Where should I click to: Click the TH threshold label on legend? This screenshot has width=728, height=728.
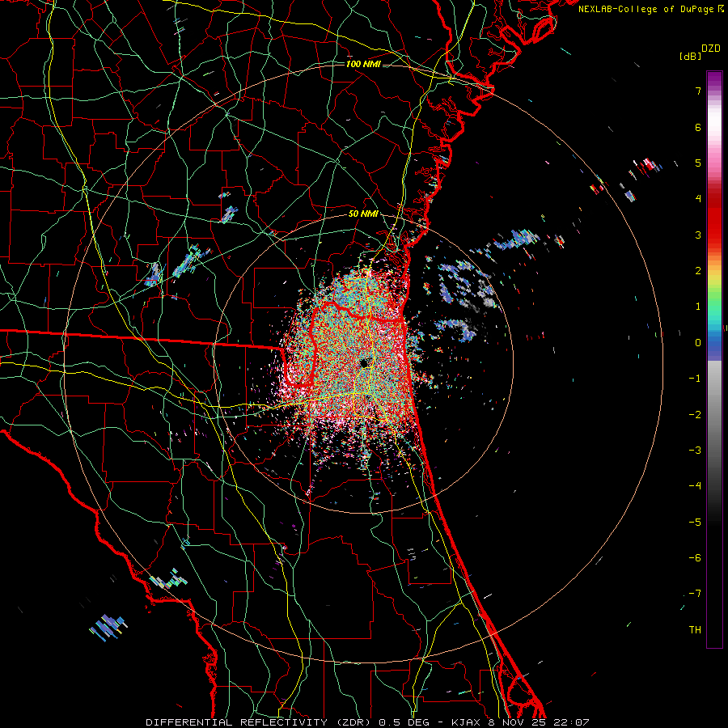tap(695, 629)
